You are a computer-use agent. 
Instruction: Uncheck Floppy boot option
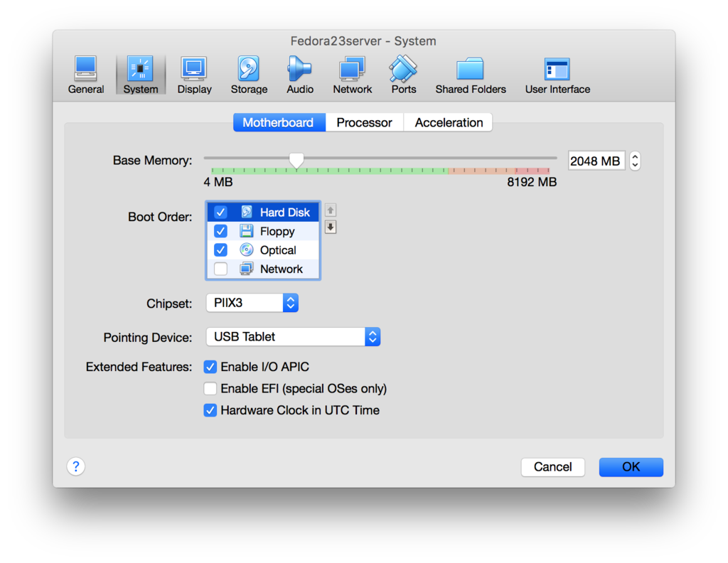tap(220, 231)
